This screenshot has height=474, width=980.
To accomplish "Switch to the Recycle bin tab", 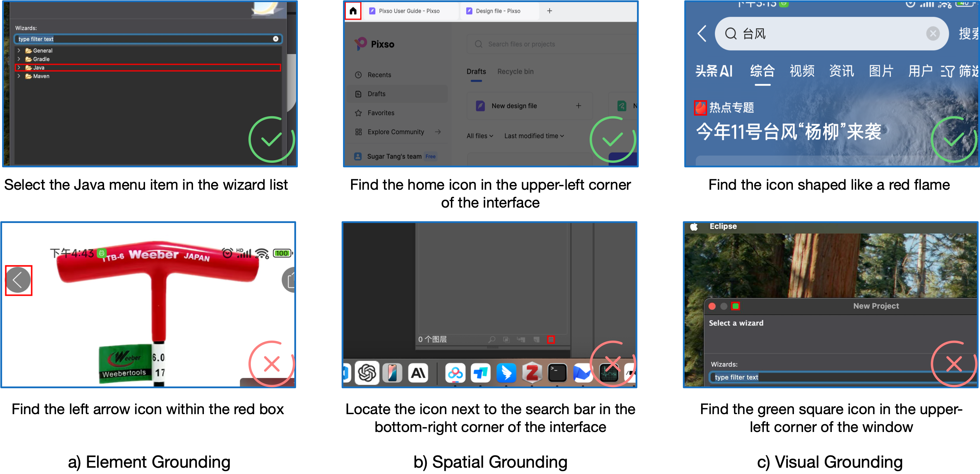I will click(515, 71).
